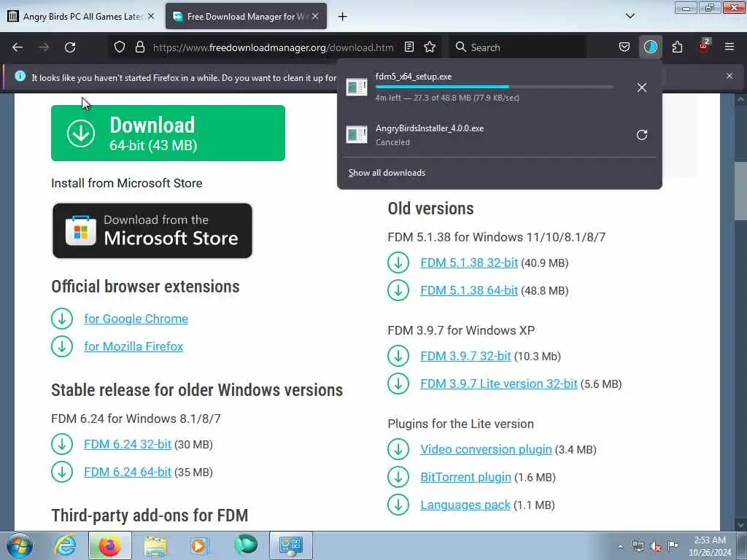Click the muted volume tray icon
The height and width of the screenshot is (560, 747).
point(656,546)
